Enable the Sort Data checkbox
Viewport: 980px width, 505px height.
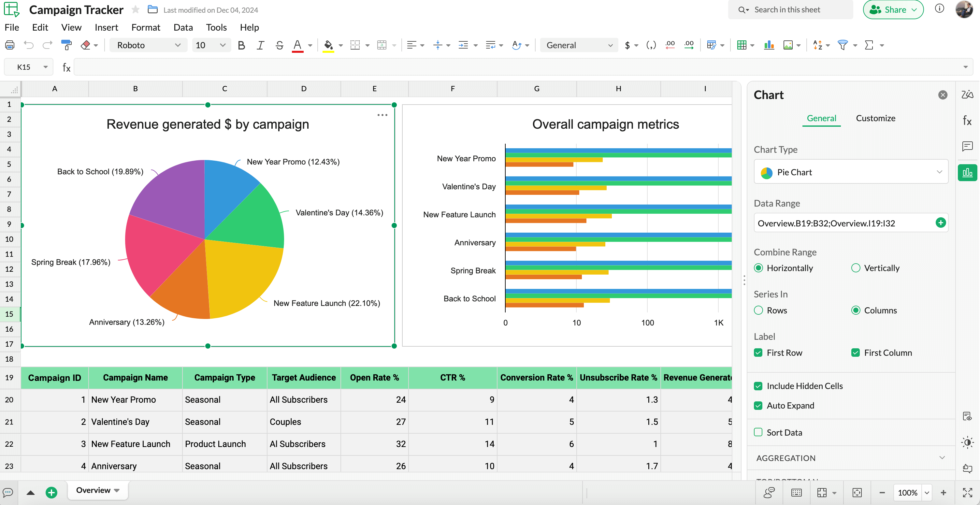pos(759,432)
